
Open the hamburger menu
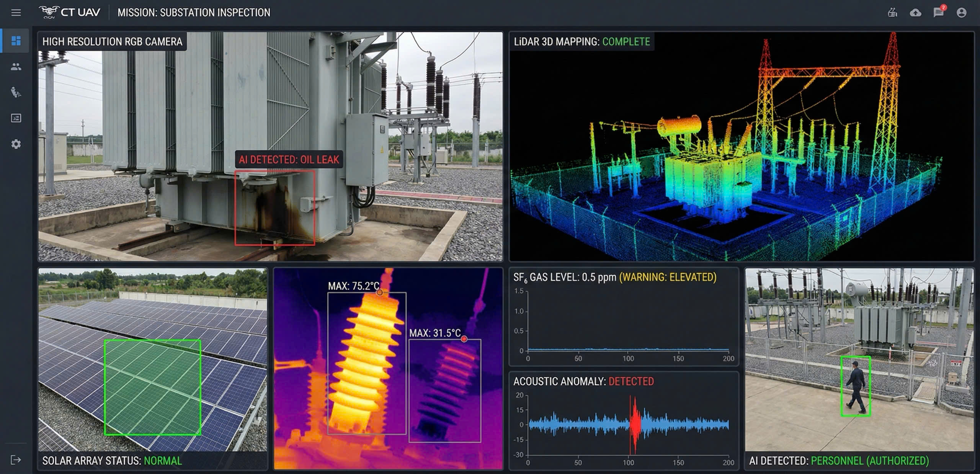coord(16,13)
